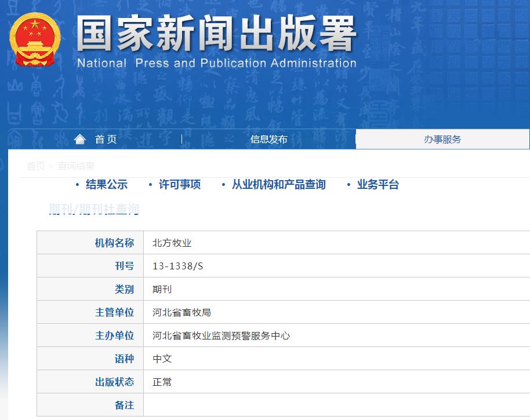Click the home icon beside 首页

80,138
